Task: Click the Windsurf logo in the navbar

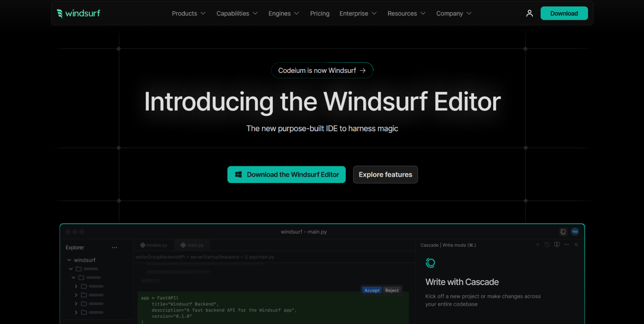Action: tap(78, 13)
